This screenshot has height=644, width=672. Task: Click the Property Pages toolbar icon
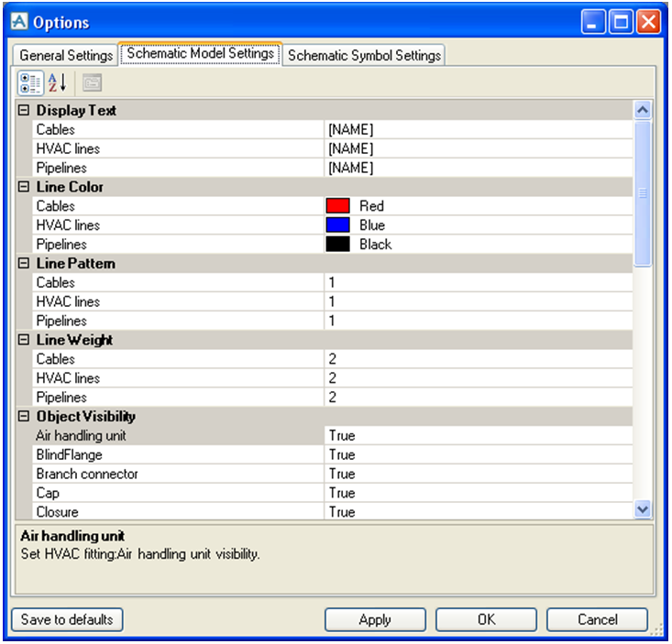92,82
